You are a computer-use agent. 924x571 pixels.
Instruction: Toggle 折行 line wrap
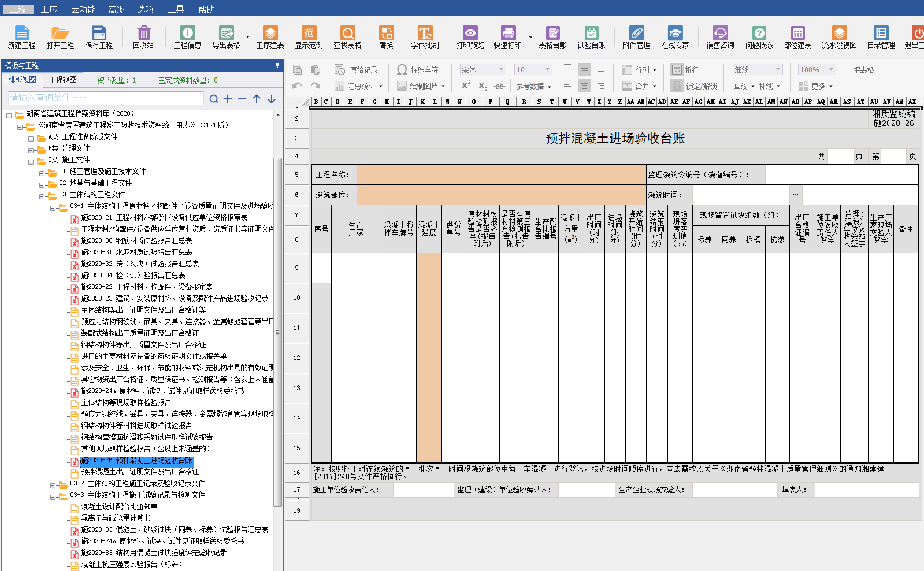click(685, 70)
